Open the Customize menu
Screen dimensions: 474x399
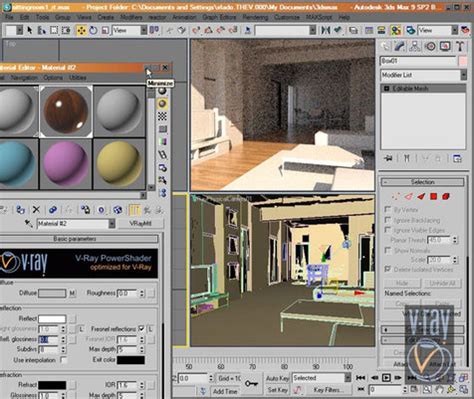coord(287,17)
